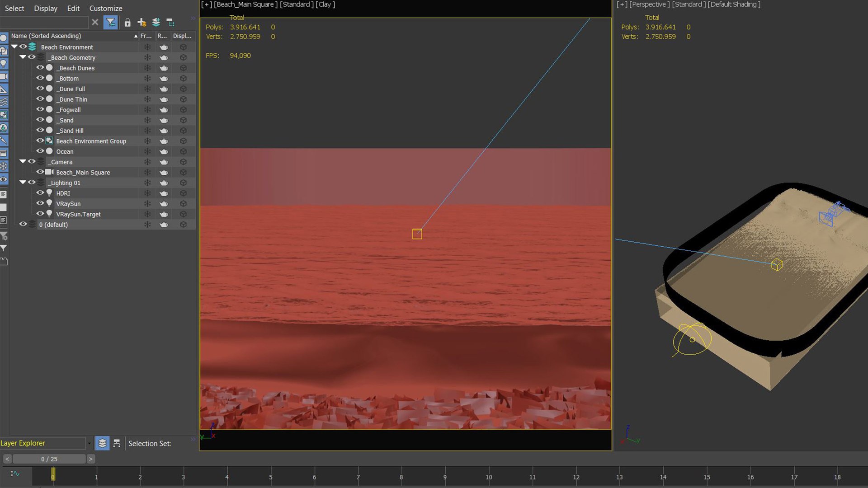Toggle the highlighted selection filter funnel button

pyautogui.click(x=111, y=22)
